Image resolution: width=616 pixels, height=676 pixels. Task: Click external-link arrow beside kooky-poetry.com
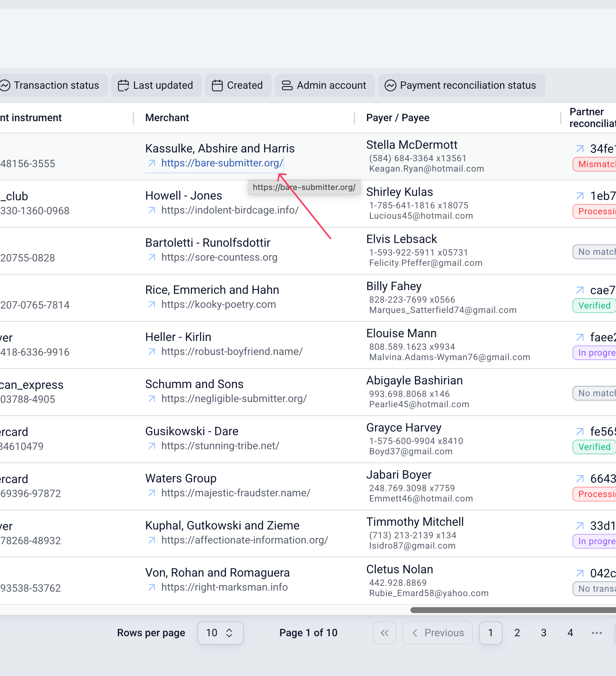[152, 304]
